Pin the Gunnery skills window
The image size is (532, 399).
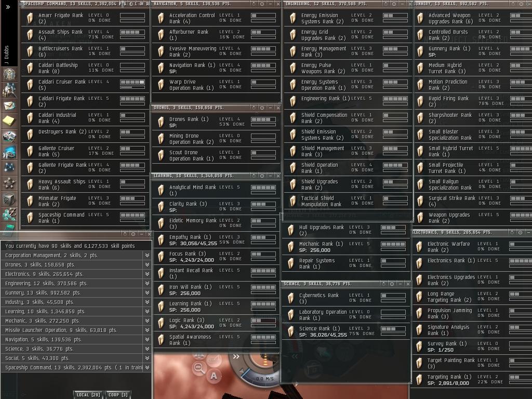click(x=513, y=4)
